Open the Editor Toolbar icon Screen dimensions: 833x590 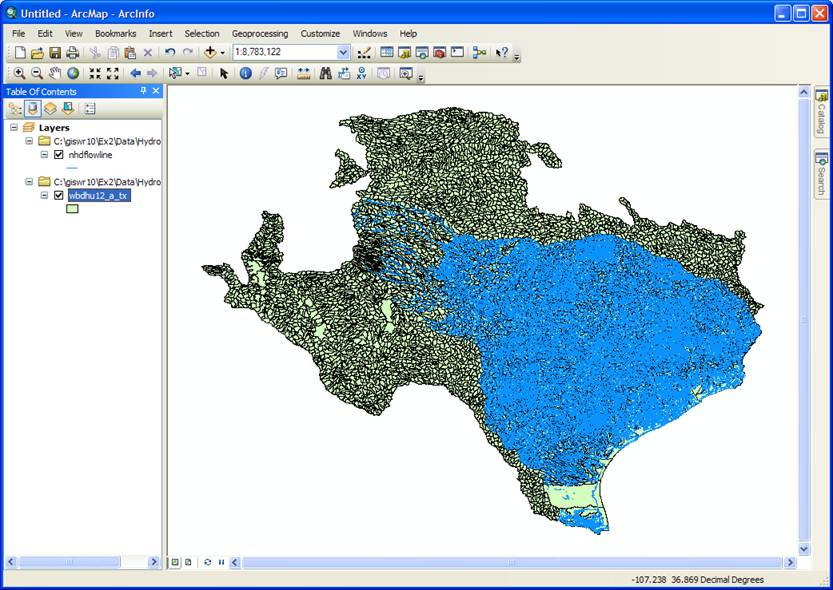click(364, 52)
